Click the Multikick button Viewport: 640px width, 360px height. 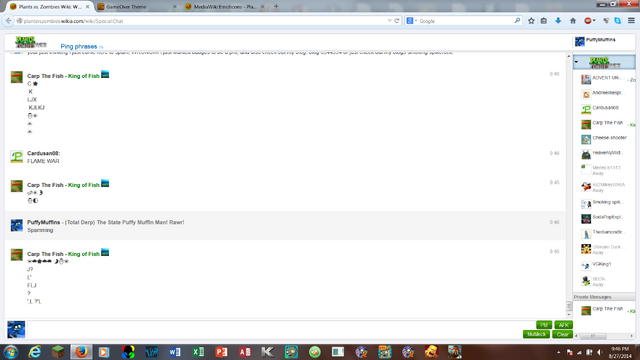point(536,334)
